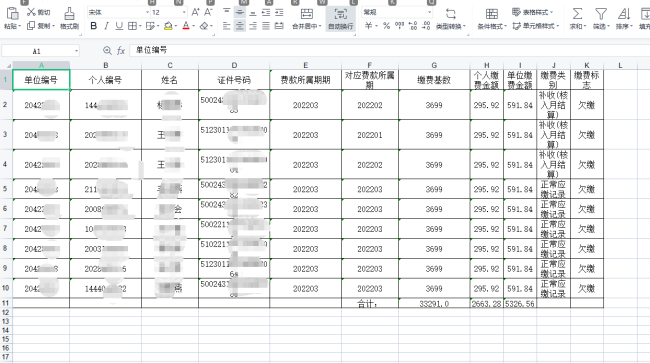The height and width of the screenshot is (363, 650).
Task: Expand the font size 12 dropdown
Action: pos(184,12)
